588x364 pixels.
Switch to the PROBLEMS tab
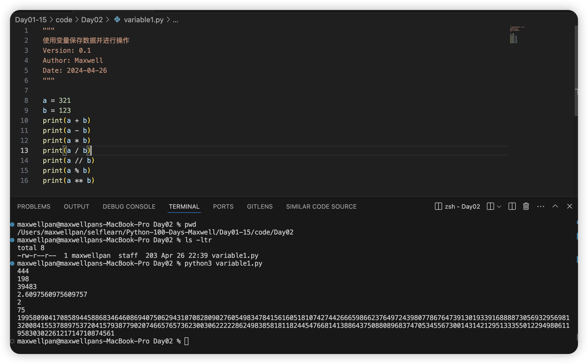[34, 206]
